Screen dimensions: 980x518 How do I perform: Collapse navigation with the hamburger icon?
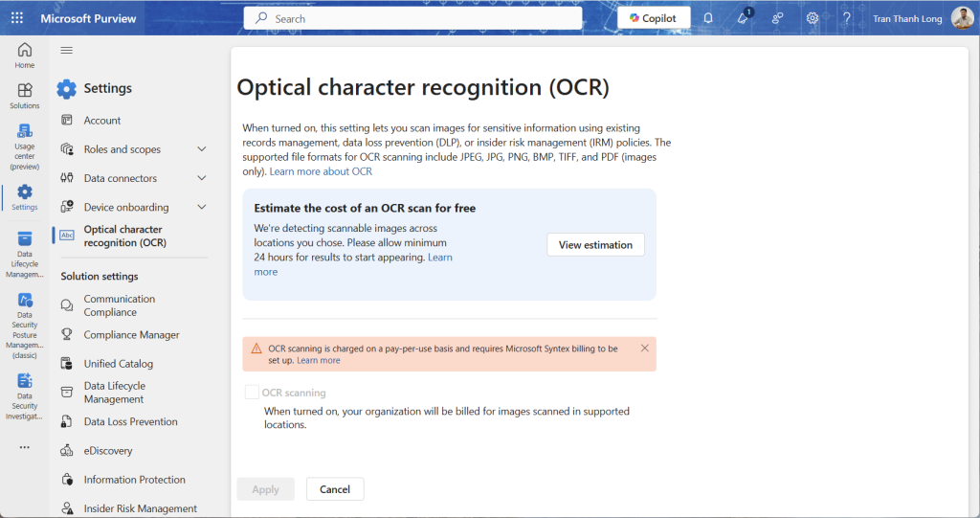pyautogui.click(x=66, y=50)
